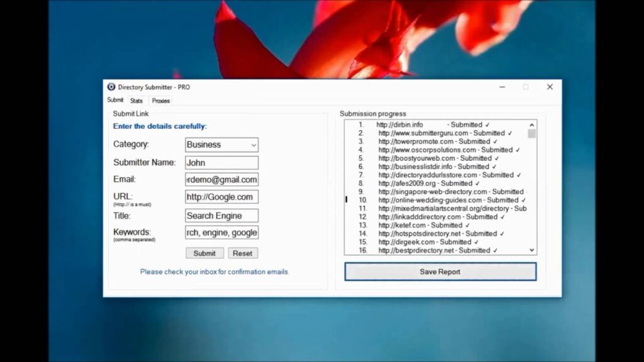The image size is (644, 362).
Task: Click the 'Enter the details carefully:' heading
Action: tap(160, 126)
